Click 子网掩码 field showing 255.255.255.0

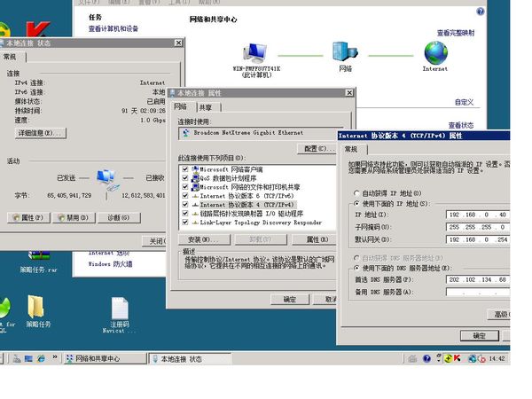tap(478, 227)
